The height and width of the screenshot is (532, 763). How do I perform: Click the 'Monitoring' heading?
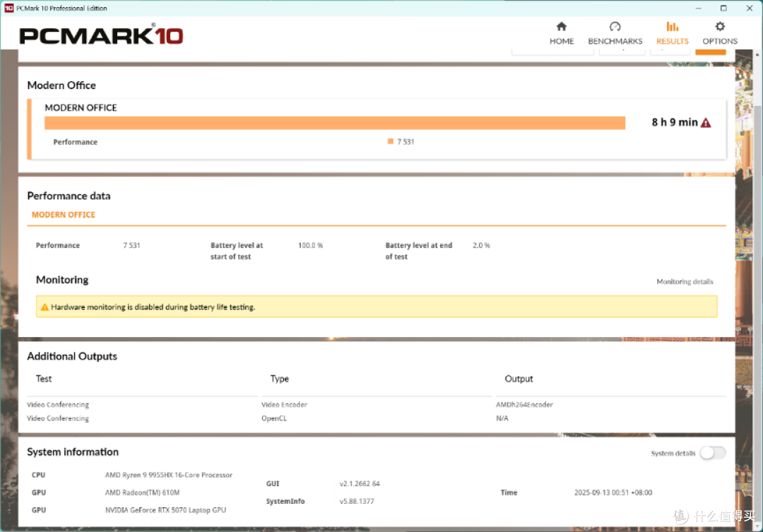click(62, 279)
